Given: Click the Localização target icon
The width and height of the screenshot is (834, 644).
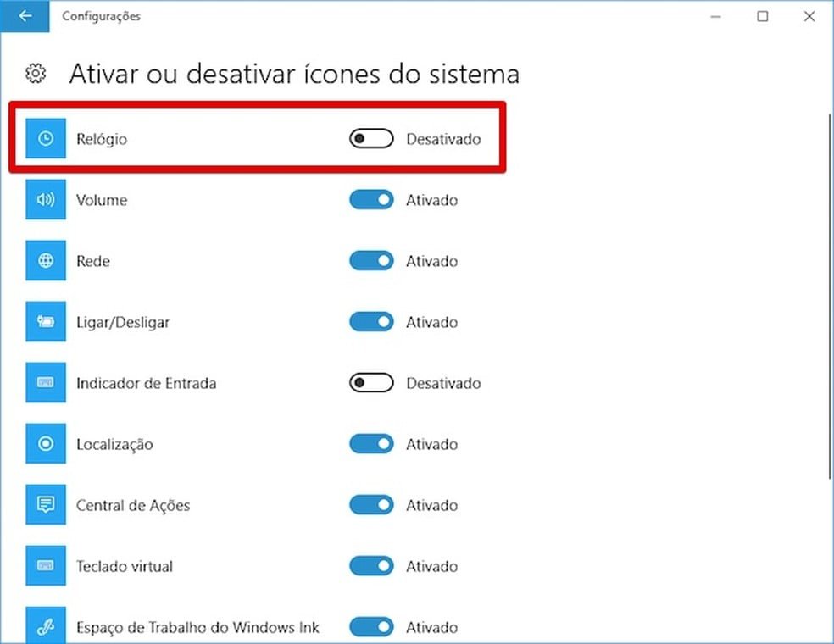Looking at the screenshot, I should [x=46, y=443].
